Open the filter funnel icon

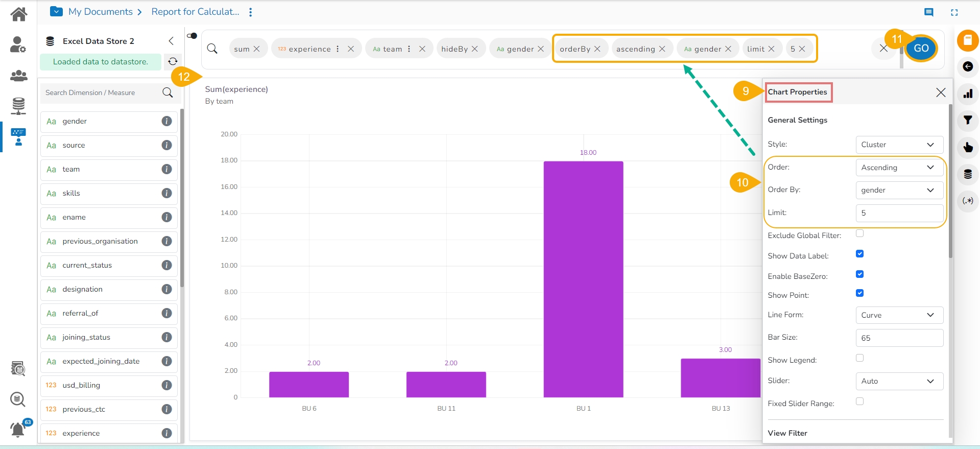[967, 121]
